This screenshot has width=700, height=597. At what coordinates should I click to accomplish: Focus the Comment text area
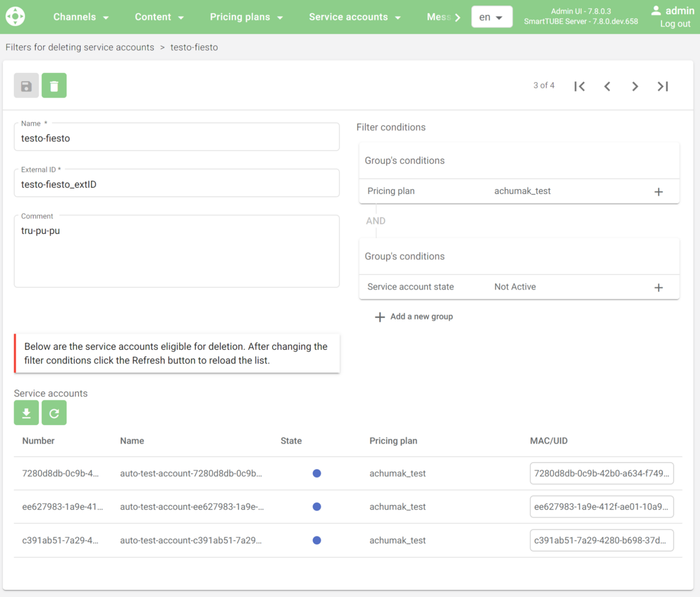pyautogui.click(x=177, y=251)
